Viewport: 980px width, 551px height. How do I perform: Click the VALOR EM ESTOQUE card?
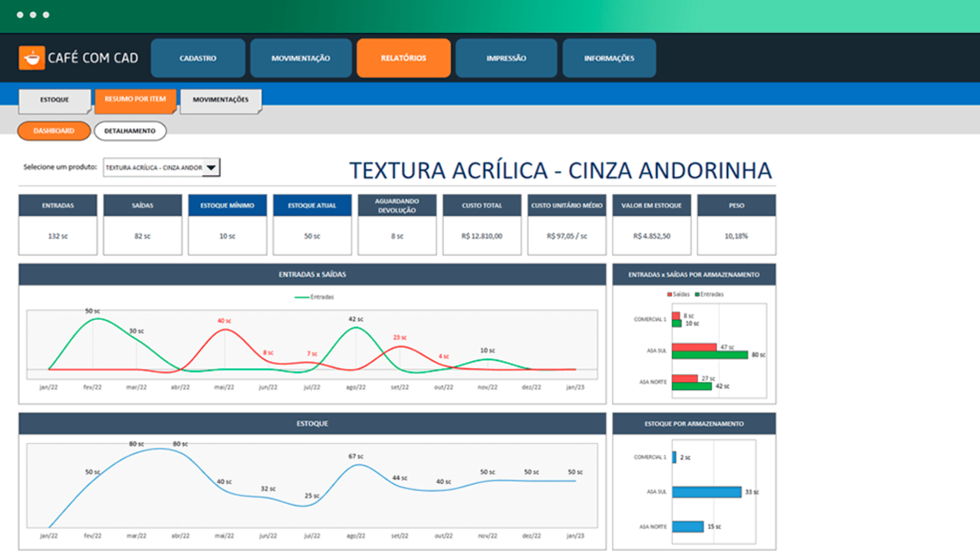[651, 224]
